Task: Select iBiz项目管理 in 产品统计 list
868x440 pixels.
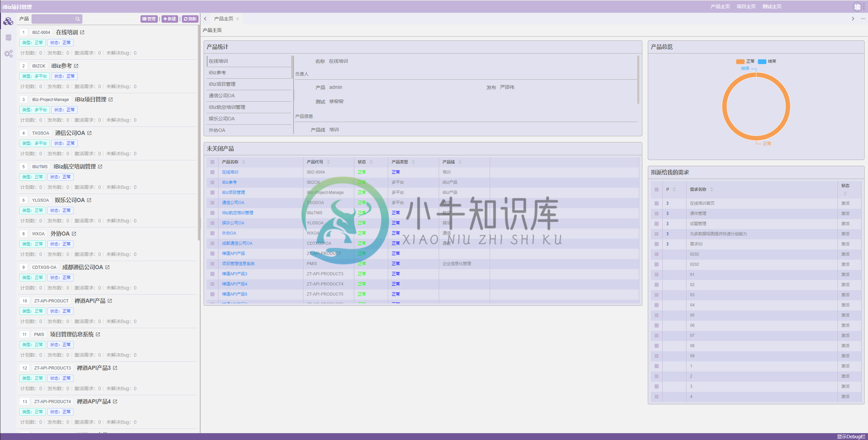Action: click(x=249, y=84)
